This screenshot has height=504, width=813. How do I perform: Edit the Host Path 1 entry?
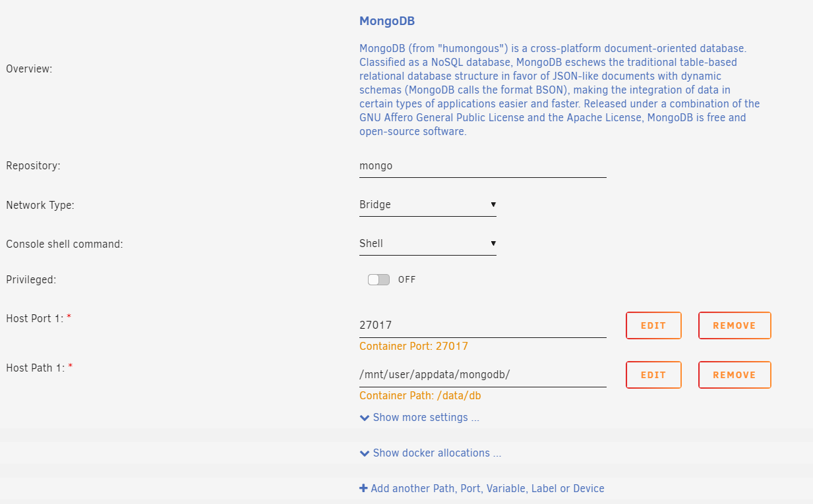[x=653, y=375]
